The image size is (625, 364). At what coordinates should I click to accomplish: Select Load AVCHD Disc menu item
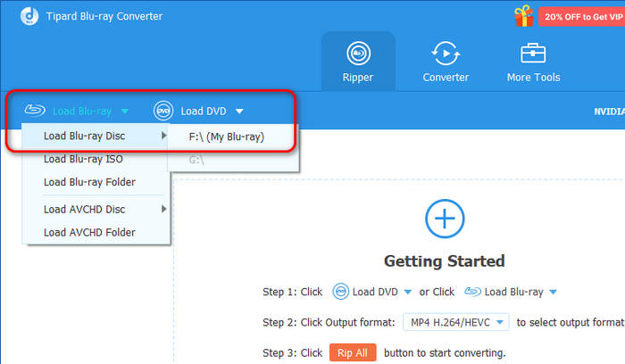96,209
